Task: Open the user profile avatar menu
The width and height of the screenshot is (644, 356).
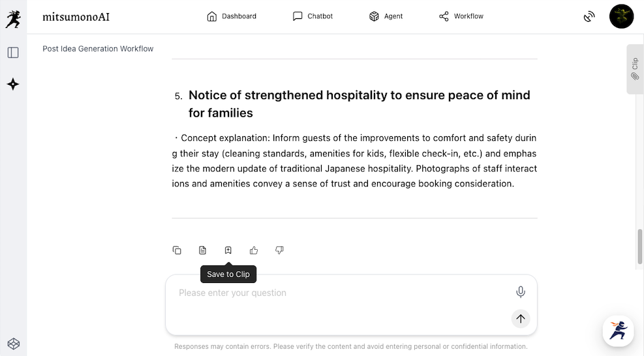Action: tap(621, 16)
